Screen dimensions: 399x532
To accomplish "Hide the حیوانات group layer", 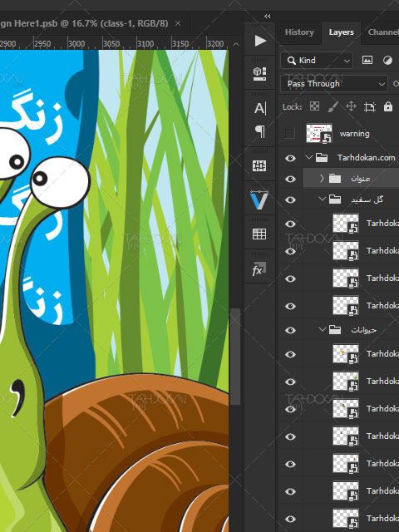I will (290, 330).
